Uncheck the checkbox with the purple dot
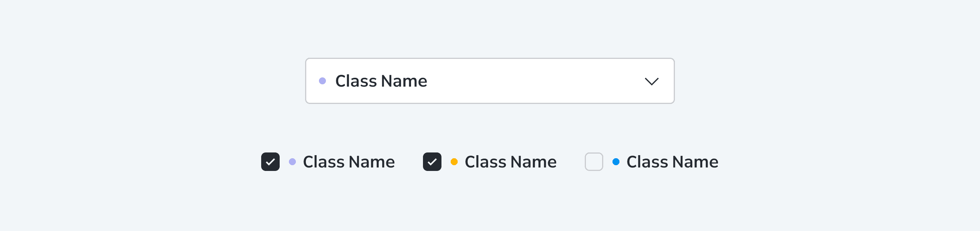This screenshot has width=980, height=231. click(x=270, y=162)
